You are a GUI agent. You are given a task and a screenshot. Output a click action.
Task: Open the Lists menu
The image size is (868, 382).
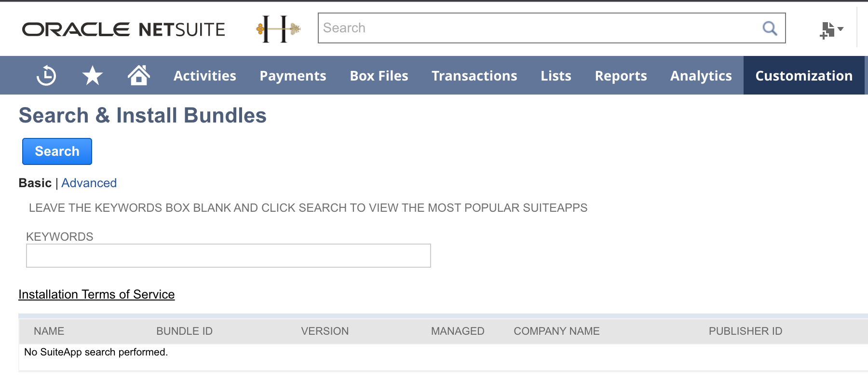(x=556, y=76)
